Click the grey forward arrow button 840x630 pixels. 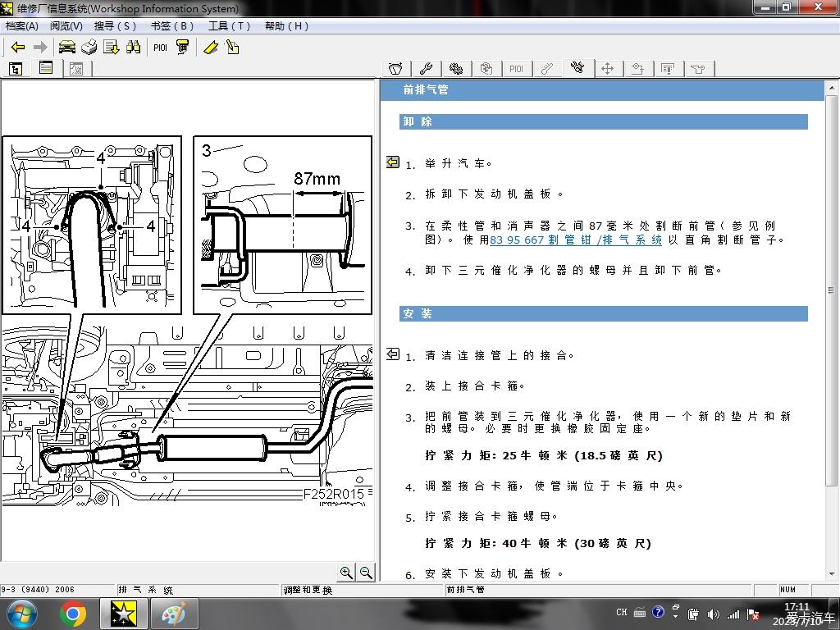click(40, 48)
